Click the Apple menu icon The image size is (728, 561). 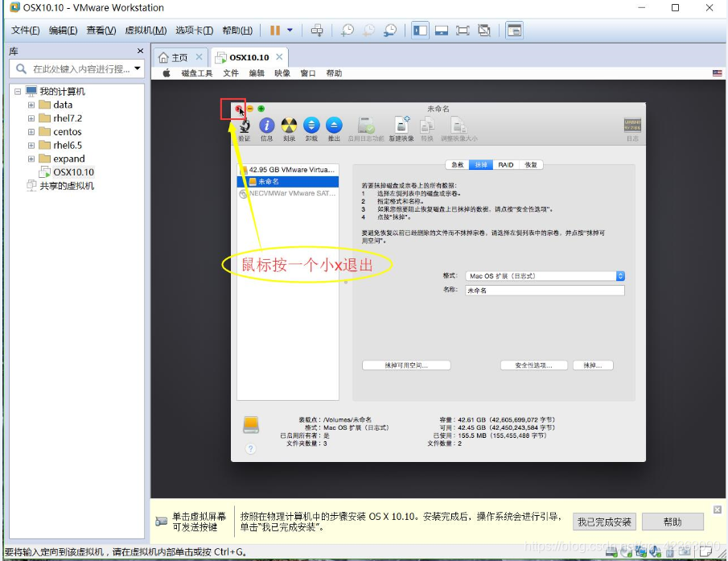[167, 73]
